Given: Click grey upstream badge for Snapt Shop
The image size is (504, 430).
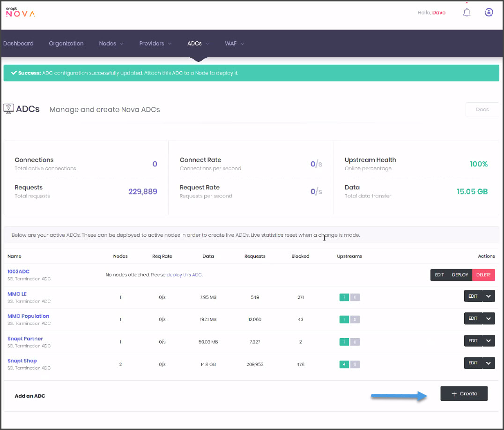Looking at the screenshot, I should point(355,364).
